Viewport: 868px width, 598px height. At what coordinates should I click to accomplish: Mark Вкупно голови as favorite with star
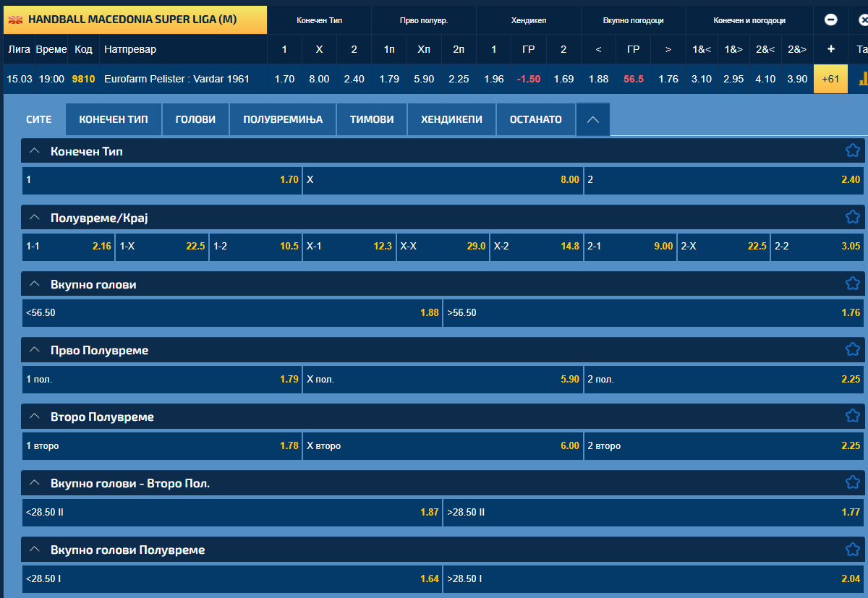pos(852,284)
